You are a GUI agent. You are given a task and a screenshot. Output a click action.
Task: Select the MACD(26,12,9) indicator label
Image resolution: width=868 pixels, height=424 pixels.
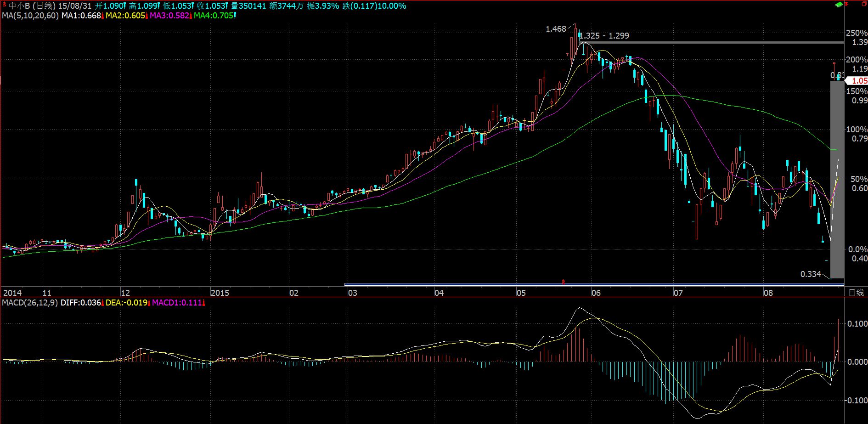pos(30,303)
